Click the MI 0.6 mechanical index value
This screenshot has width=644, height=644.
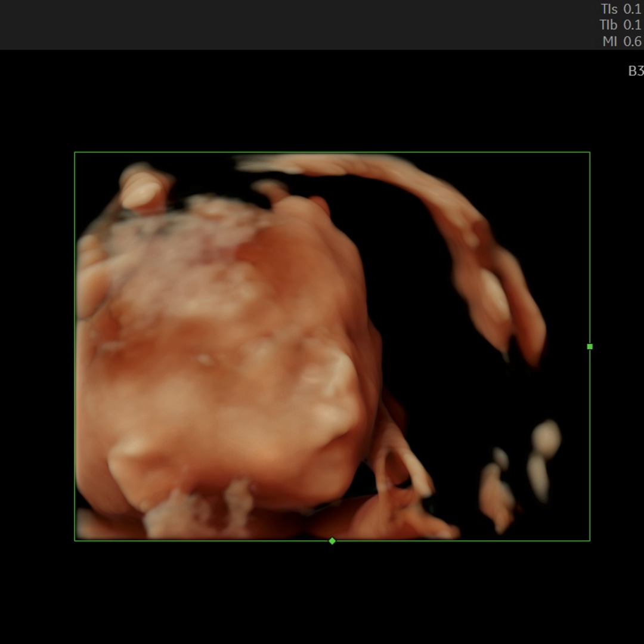[622, 42]
